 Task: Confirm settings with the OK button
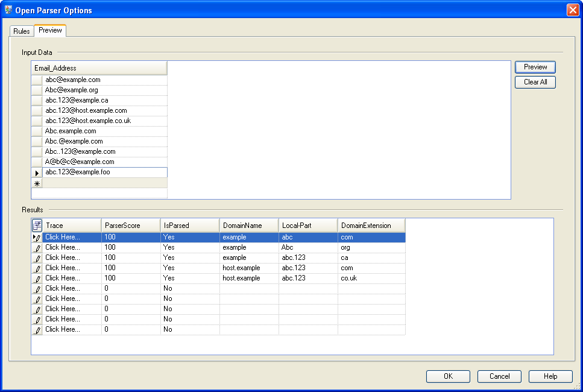click(x=448, y=376)
